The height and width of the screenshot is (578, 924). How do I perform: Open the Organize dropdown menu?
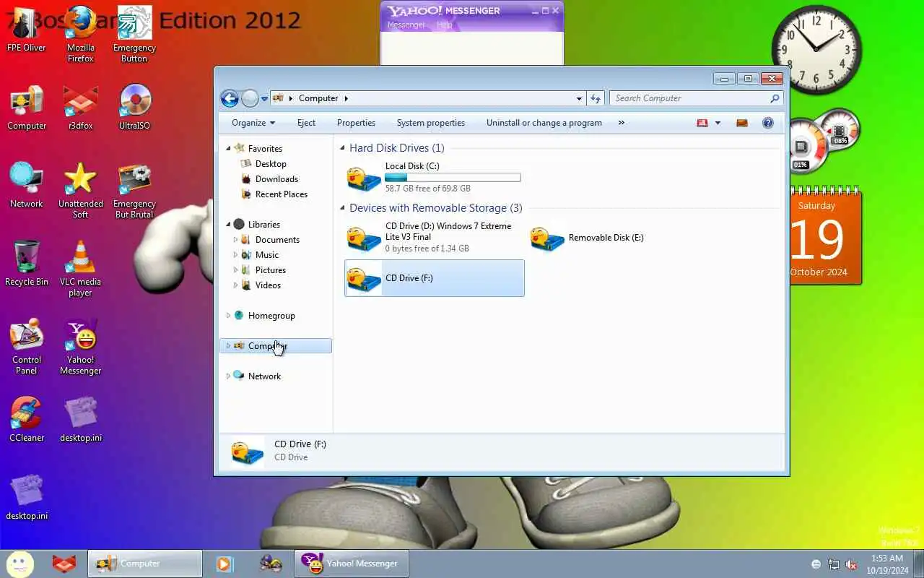[253, 123]
